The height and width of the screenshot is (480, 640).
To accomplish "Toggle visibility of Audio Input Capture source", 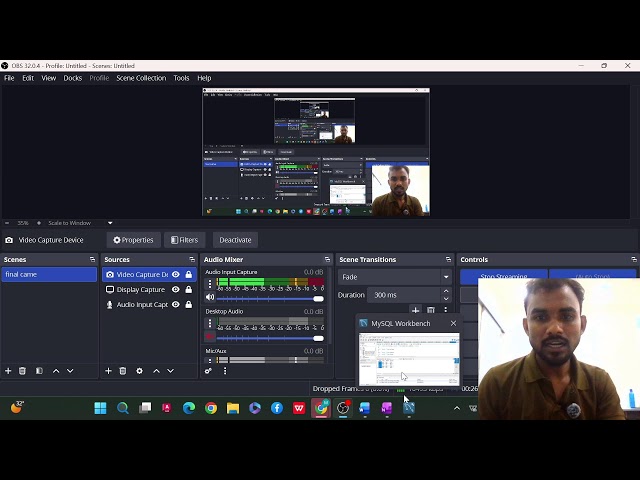I will tap(176, 304).
